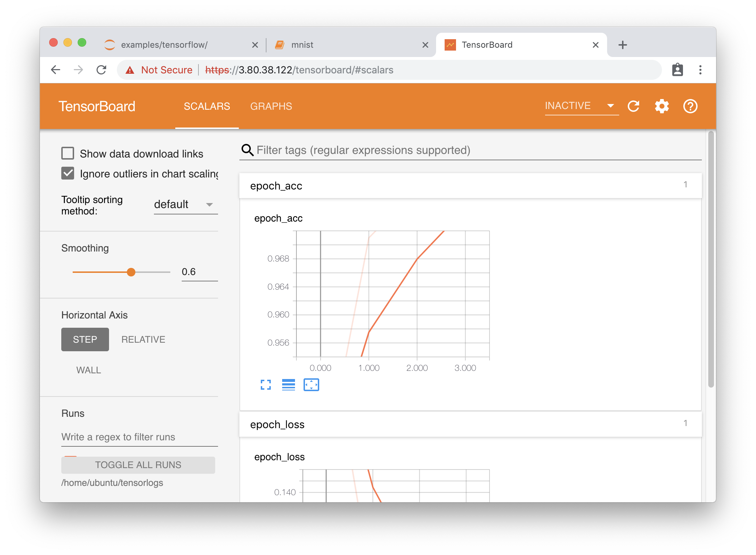The image size is (756, 555).
Task: Toggle y-axis log scale for epoch_acc
Action: click(289, 385)
